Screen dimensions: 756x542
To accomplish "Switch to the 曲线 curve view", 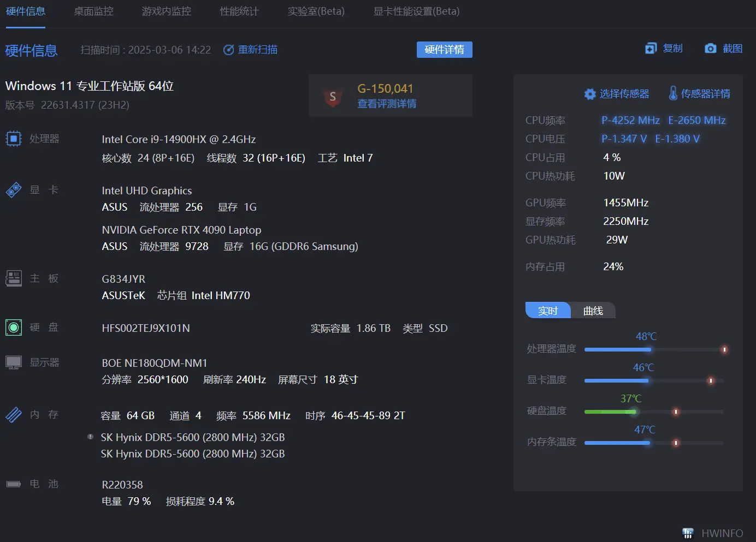I will 593,311.
